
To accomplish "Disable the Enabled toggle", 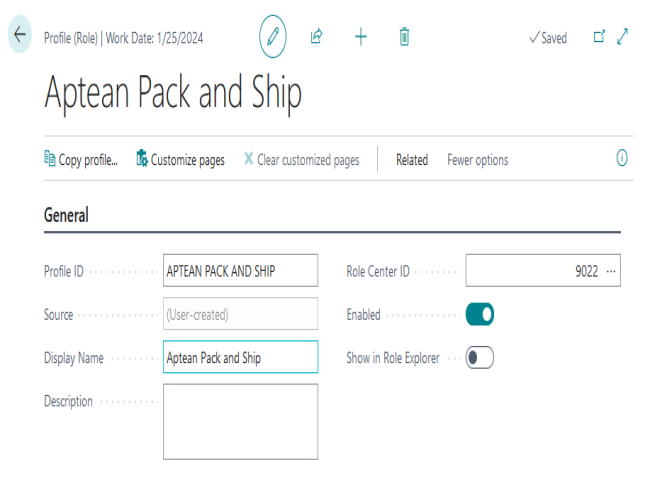I will coord(480,315).
